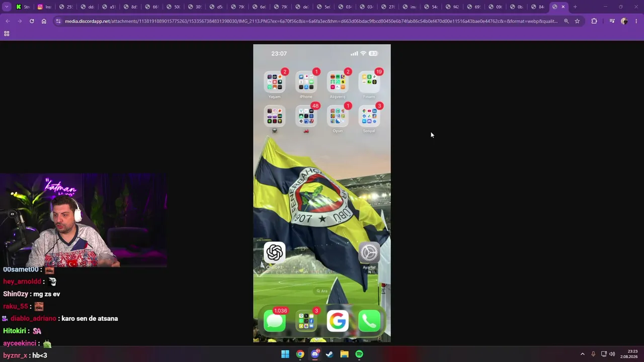Click the green Phone icon on phone image
The width and height of the screenshot is (644, 362).
tap(369, 321)
